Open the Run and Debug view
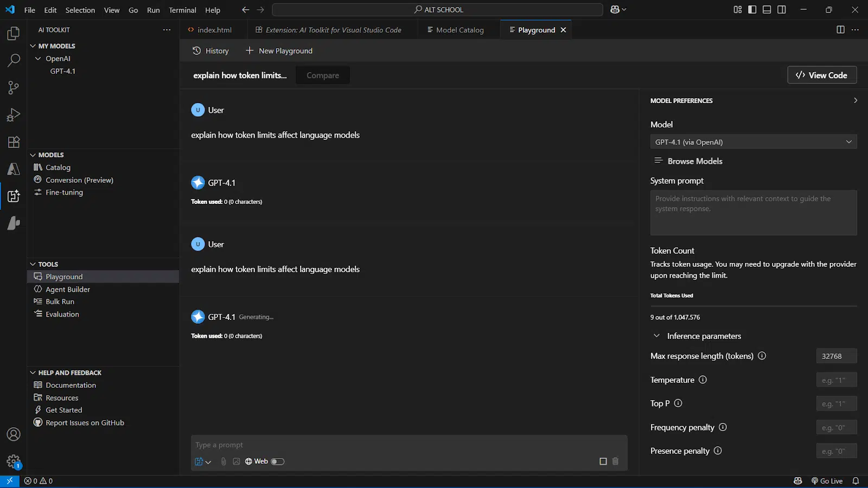The height and width of the screenshot is (488, 868). click(x=14, y=114)
